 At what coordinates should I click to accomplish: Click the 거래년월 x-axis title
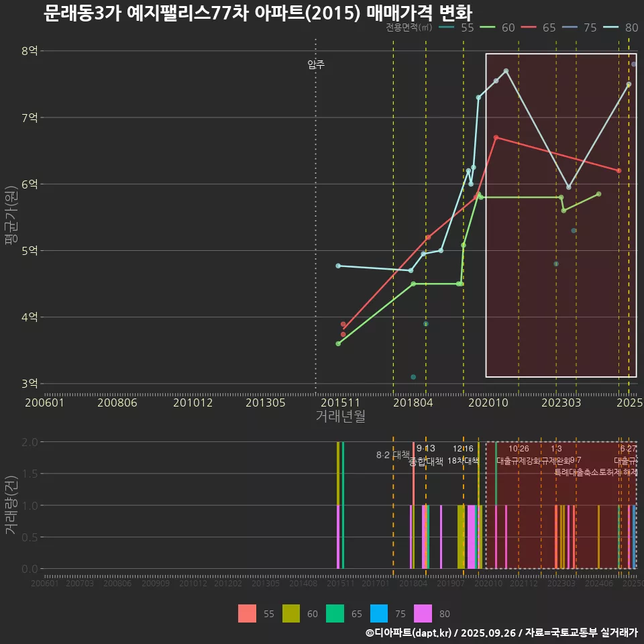pyautogui.click(x=340, y=417)
